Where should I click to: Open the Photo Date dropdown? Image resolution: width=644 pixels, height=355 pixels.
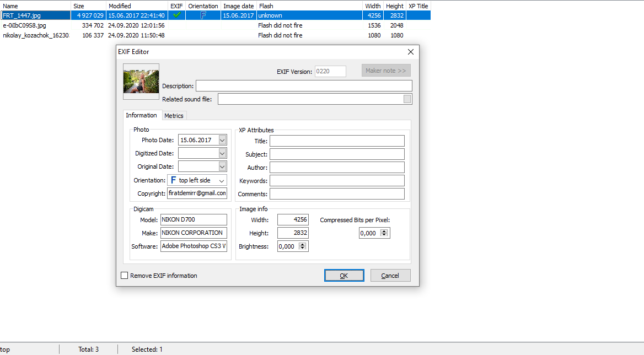click(x=222, y=140)
